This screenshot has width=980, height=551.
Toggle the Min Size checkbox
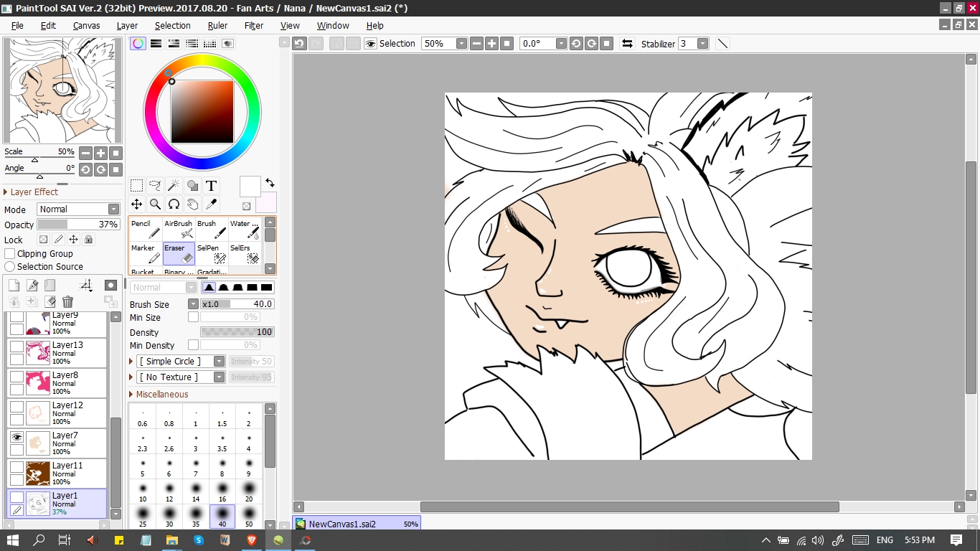click(x=193, y=317)
